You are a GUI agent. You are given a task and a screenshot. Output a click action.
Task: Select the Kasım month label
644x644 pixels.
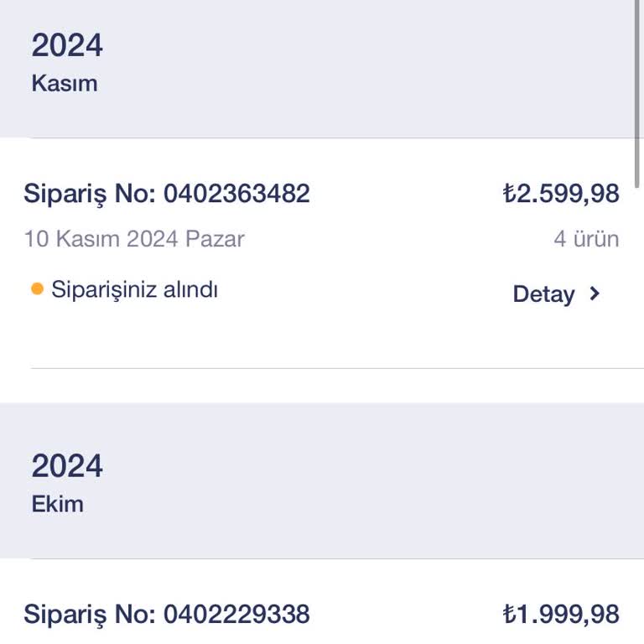(65, 84)
